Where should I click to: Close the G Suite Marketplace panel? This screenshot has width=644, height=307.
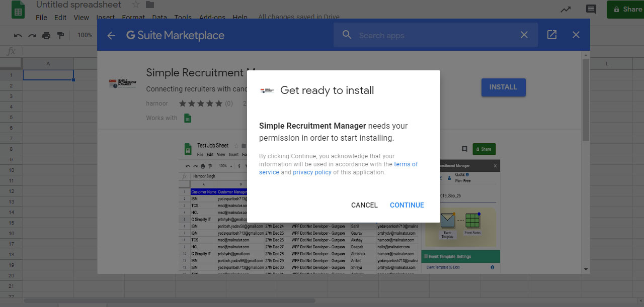coord(576,35)
